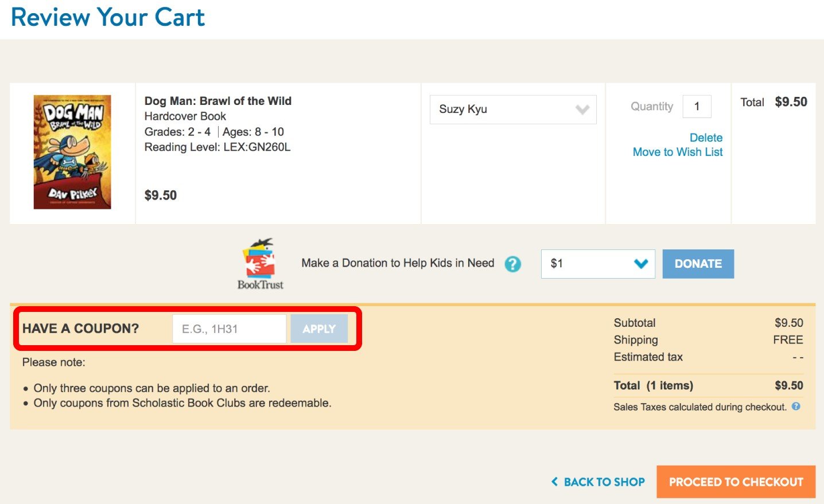Click the Quantity box showing 1
Screen dimensions: 824x504
[x=697, y=107]
